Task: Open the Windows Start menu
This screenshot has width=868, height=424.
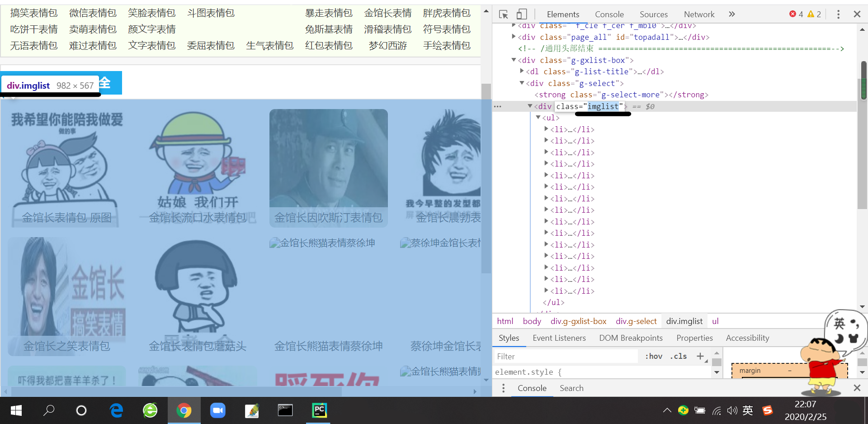Action: (16, 410)
